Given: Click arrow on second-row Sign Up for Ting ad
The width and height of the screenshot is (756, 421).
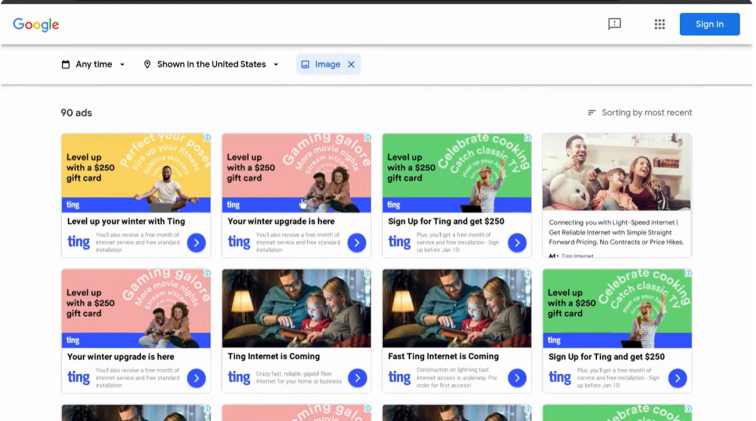Looking at the screenshot, I should click(x=677, y=379).
